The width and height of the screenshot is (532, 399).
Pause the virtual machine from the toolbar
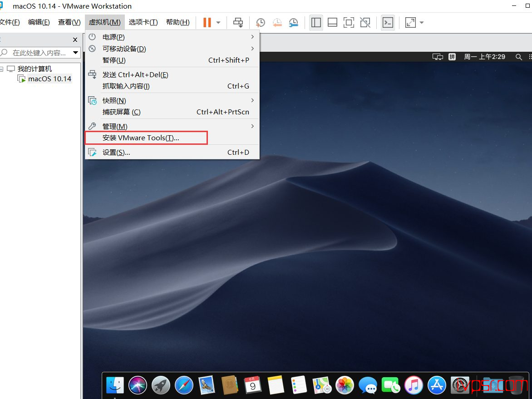point(207,22)
